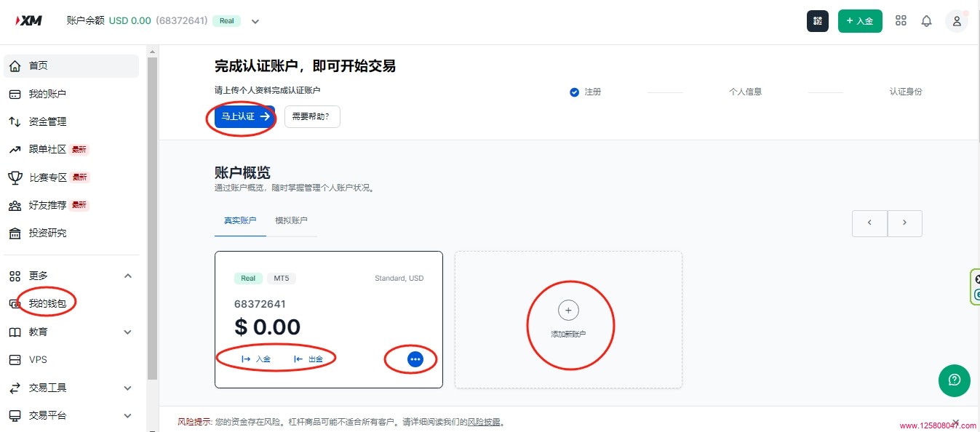Click the green 入金 button in header
This screenshot has width=980, height=432.
pos(860,21)
